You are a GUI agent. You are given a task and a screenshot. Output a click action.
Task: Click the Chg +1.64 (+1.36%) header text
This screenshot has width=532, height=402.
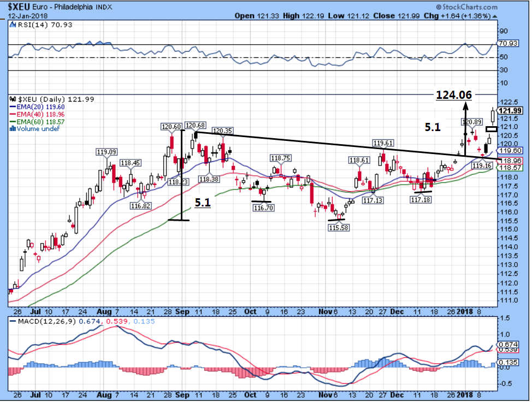point(457,16)
